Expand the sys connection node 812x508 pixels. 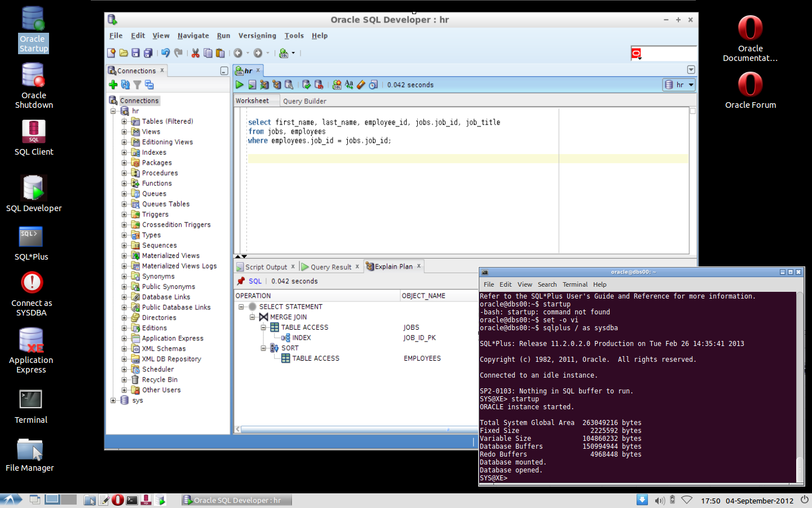coord(113,400)
